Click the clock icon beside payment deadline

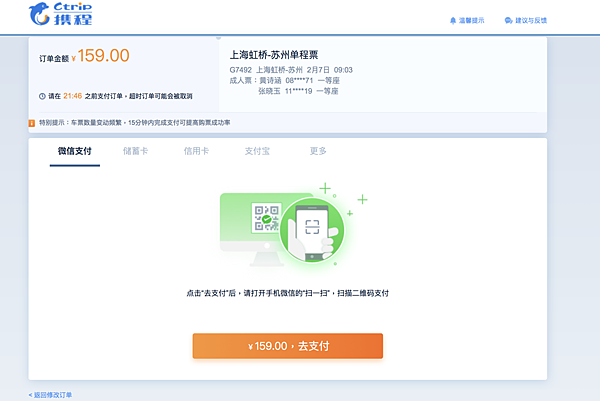[x=42, y=96]
